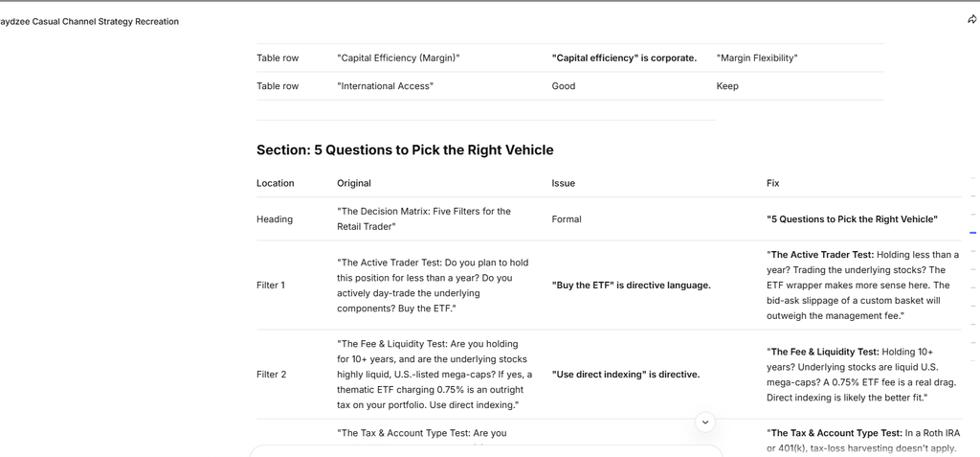Select the "Capital Efficiency (Margin)" cell

pos(398,58)
